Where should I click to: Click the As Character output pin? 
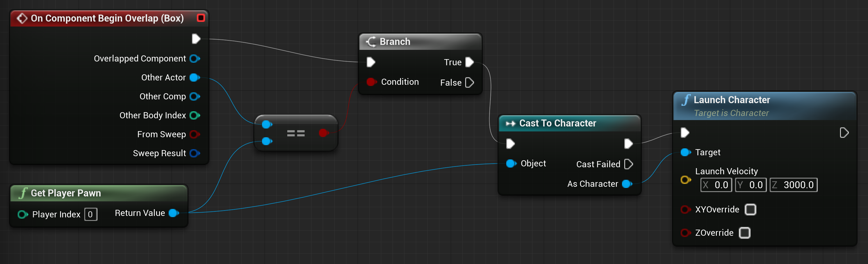[x=627, y=184]
